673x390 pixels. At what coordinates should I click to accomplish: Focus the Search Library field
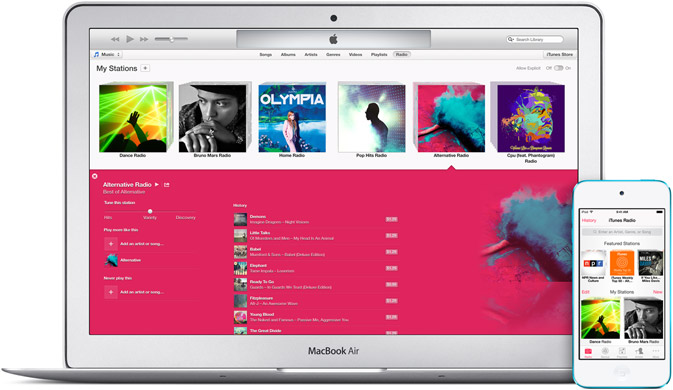pos(534,39)
